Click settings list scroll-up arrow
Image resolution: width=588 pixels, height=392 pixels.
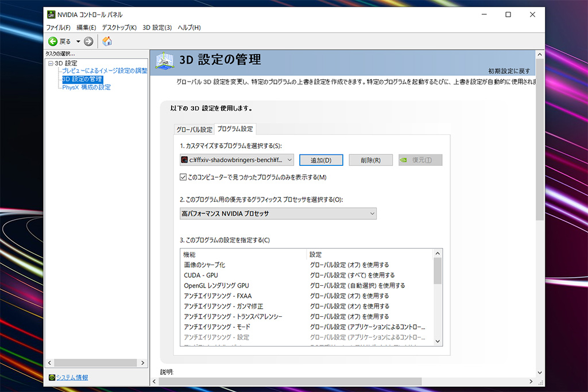[438, 254]
